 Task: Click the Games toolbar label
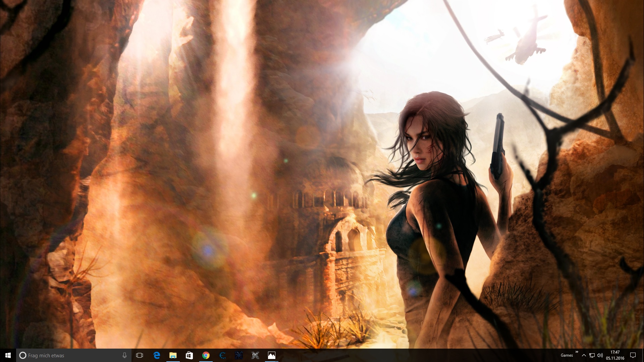tap(567, 355)
